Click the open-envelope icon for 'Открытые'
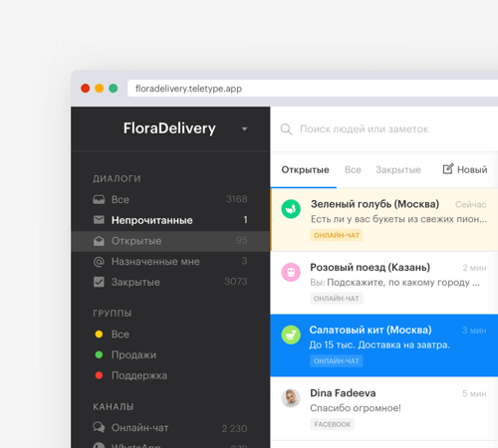 click(99, 241)
